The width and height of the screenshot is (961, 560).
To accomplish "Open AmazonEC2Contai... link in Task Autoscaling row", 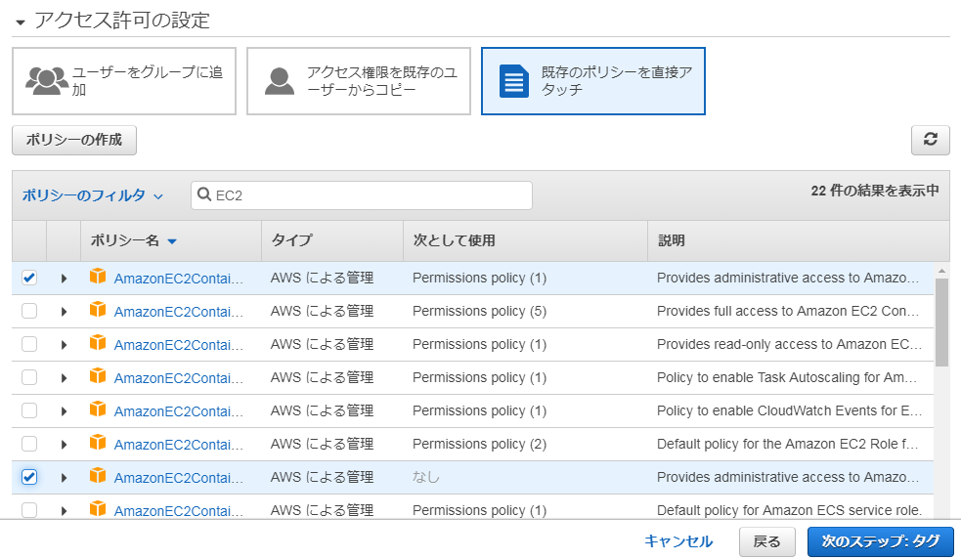I will tap(178, 378).
